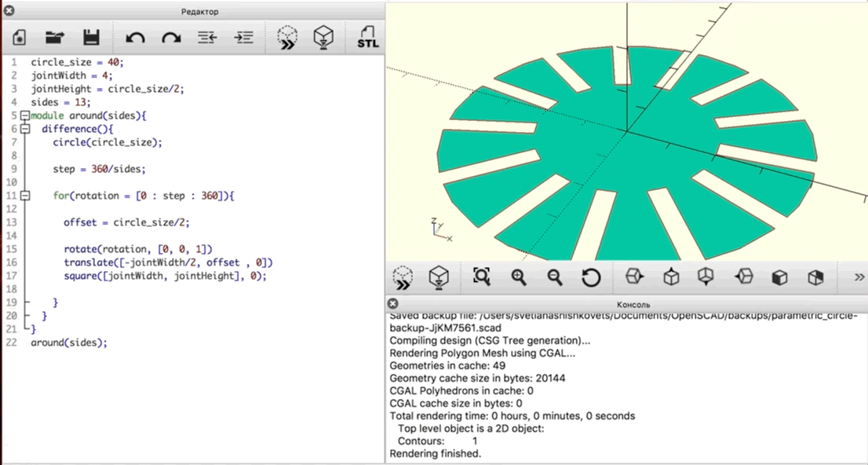Run Preview from the viewport toolbar

[x=403, y=277]
